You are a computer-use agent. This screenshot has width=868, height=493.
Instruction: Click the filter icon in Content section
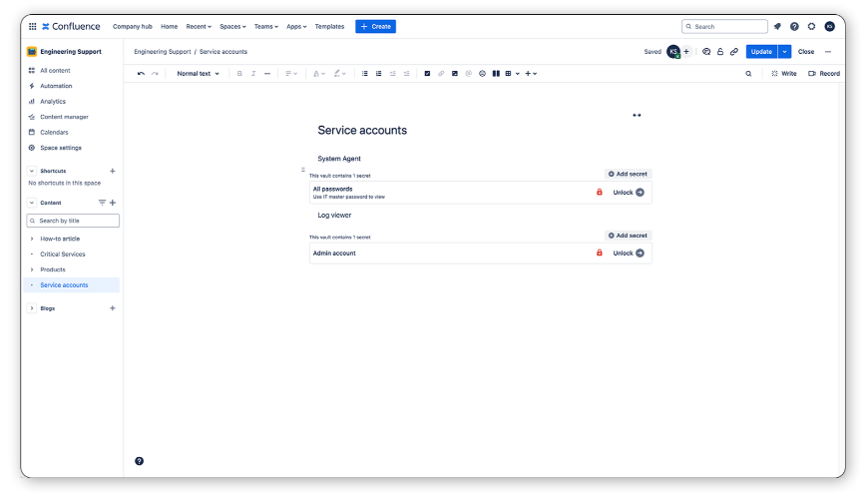click(x=102, y=203)
